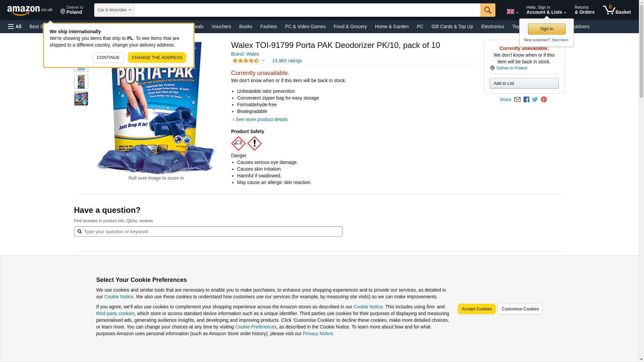Open the basket cart icon
644x362 pixels.
616,10
